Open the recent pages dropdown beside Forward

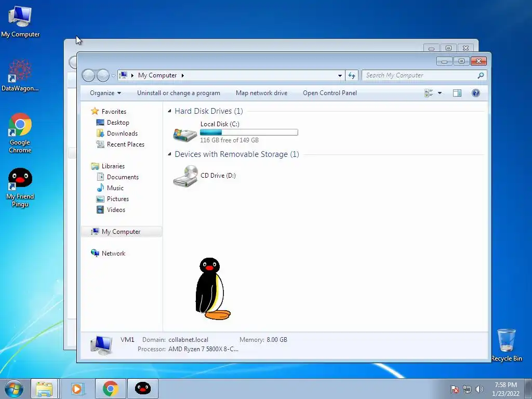pyautogui.click(x=113, y=76)
